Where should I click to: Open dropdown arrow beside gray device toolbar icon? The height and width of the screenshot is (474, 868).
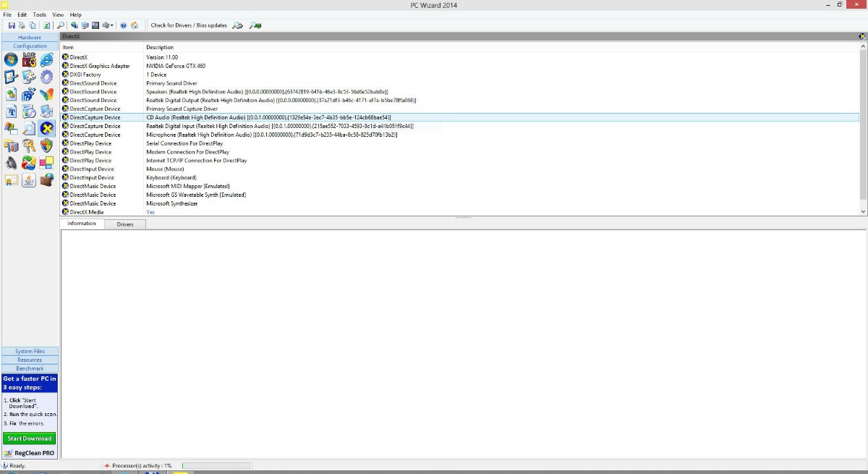(x=112, y=25)
